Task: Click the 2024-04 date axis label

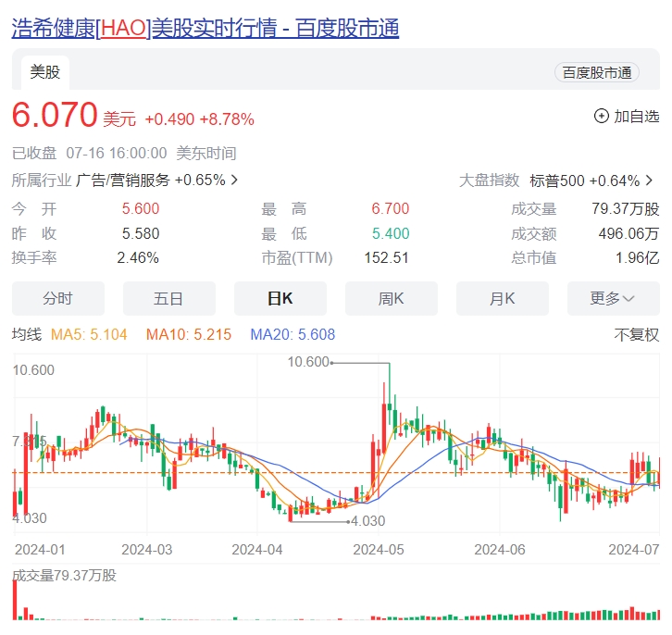Action: click(257, 550)
